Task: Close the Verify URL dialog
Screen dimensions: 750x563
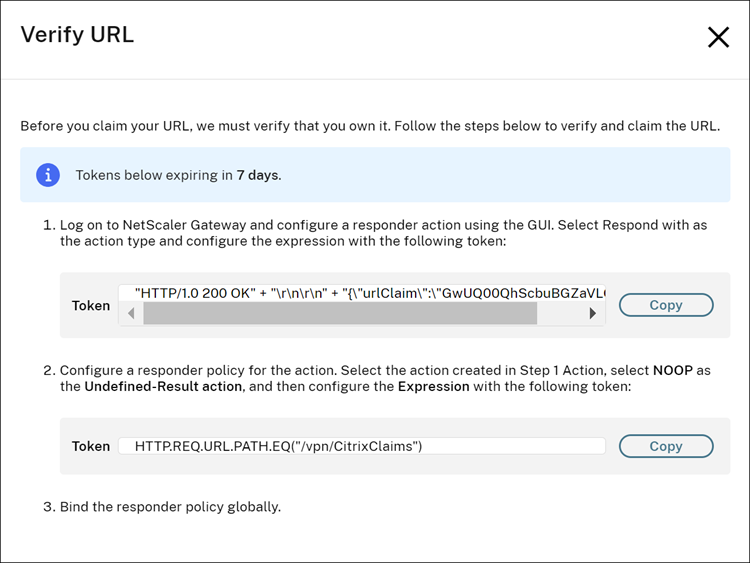Action: click(718, 38)
